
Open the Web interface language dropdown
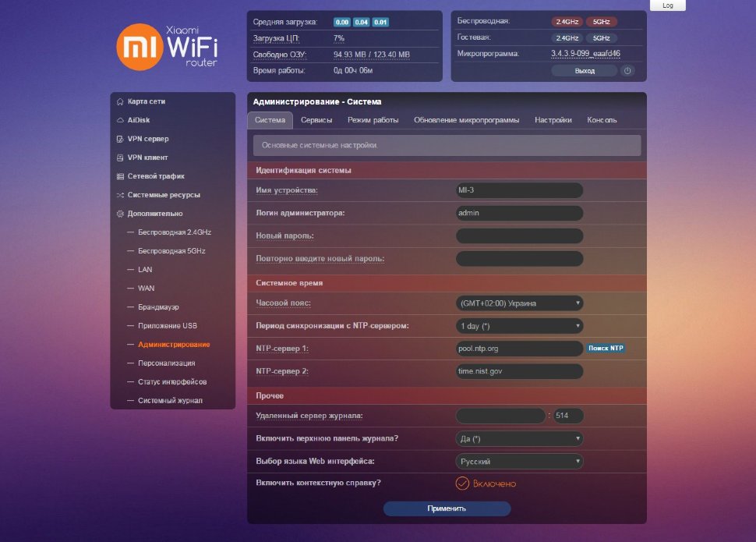tap(519, 462)
